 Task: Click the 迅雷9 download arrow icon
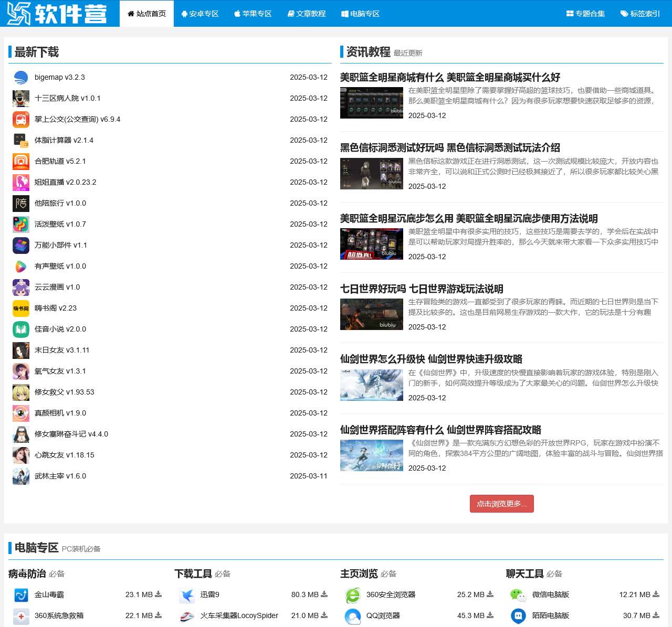[x=324, y=594]
